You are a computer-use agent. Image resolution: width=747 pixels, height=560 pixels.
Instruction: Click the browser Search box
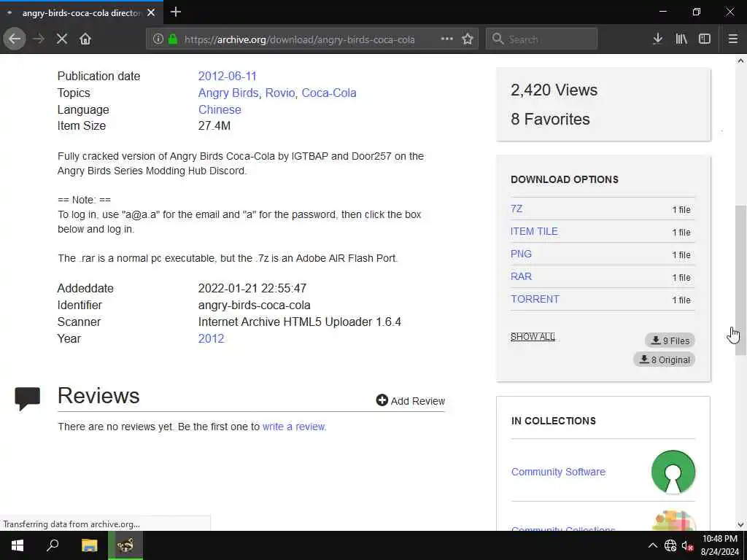click(542, 39)
